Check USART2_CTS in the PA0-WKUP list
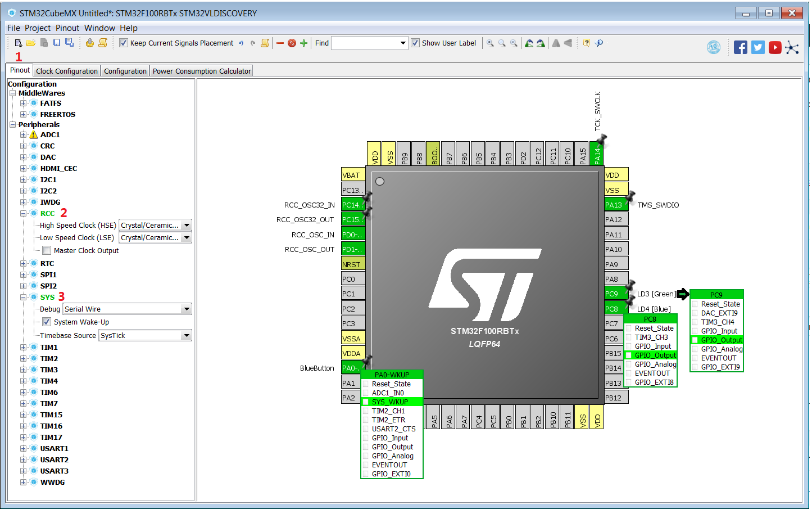The width and height of the screenshot is (812, 509). 366,429
